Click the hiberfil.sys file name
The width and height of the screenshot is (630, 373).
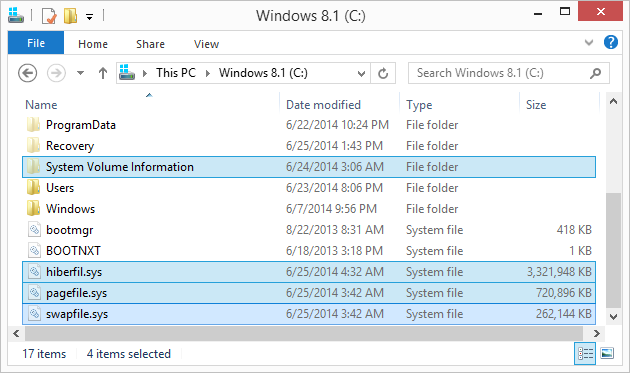coord(74,272)
